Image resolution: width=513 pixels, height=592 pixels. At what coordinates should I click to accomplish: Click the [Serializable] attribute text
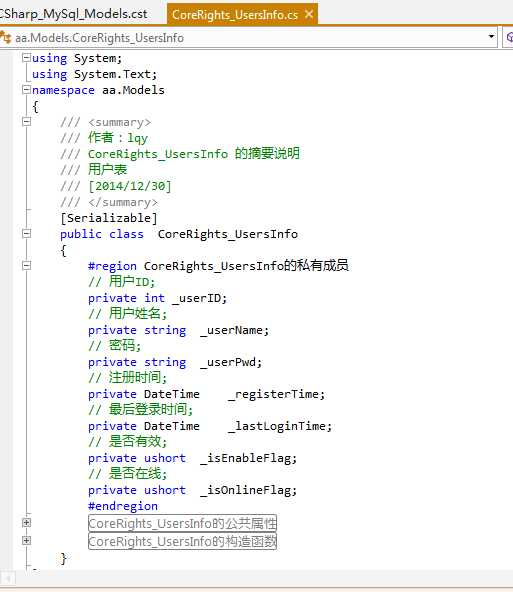109,218
